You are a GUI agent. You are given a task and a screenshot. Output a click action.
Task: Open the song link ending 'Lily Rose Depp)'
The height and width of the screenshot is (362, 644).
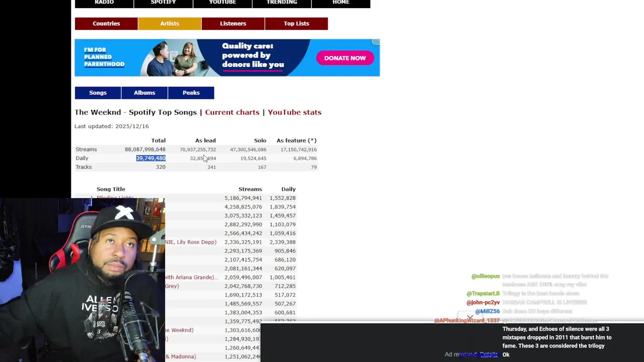coord(191,242)
